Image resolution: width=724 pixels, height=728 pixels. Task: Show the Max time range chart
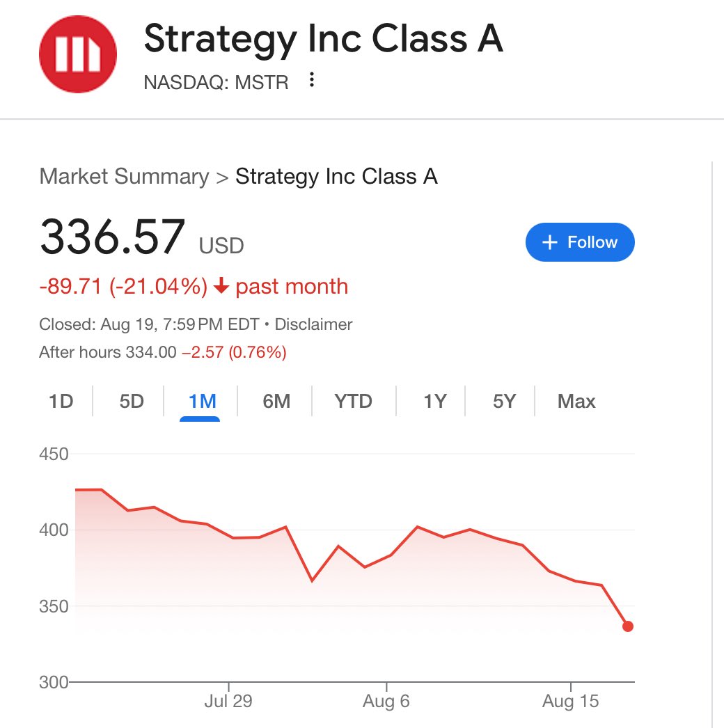[576, 402]
